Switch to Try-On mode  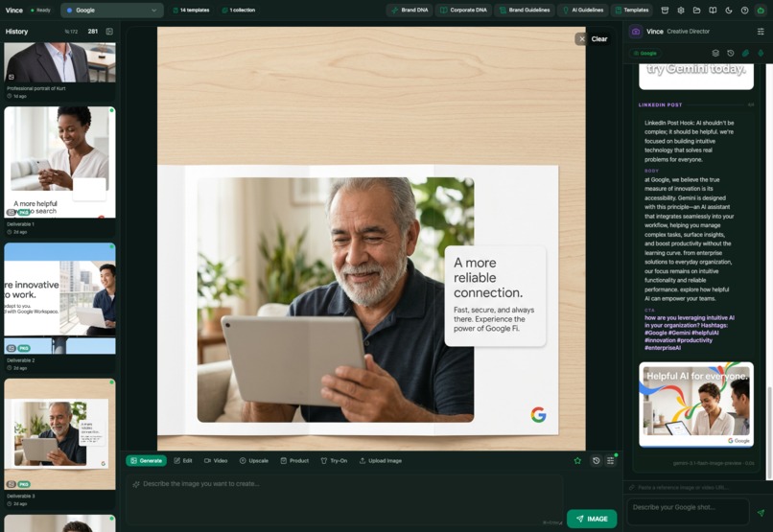[x=334, y=460]
